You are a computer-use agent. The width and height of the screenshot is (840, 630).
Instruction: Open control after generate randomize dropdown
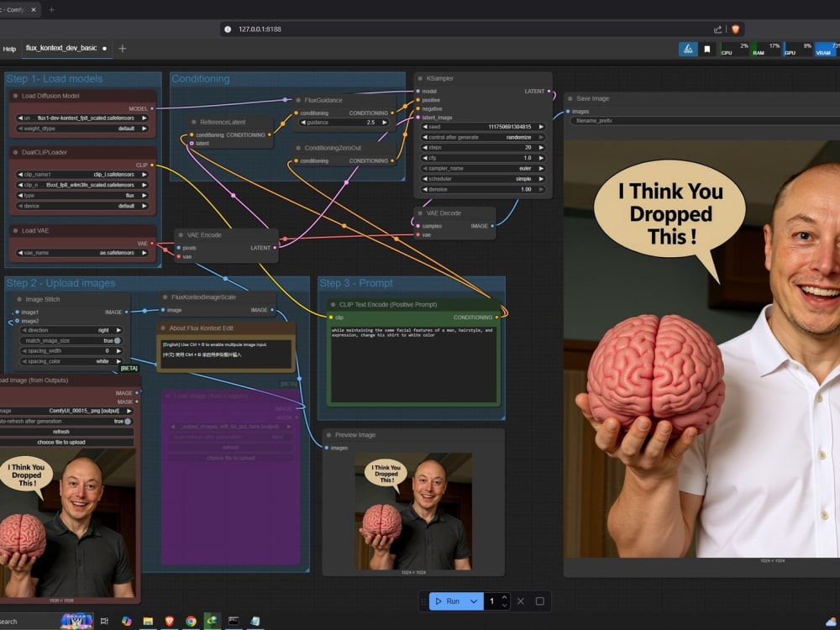483,137
